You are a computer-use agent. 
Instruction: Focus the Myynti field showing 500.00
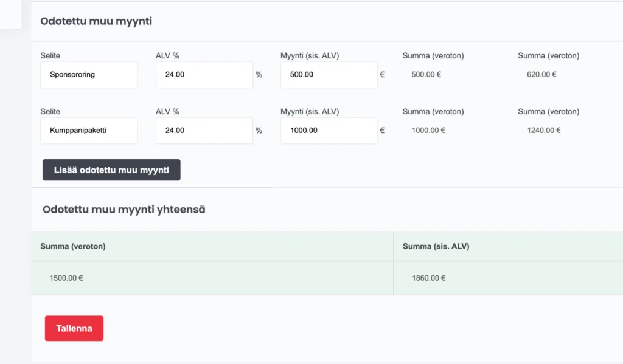[x=329, y=75]
